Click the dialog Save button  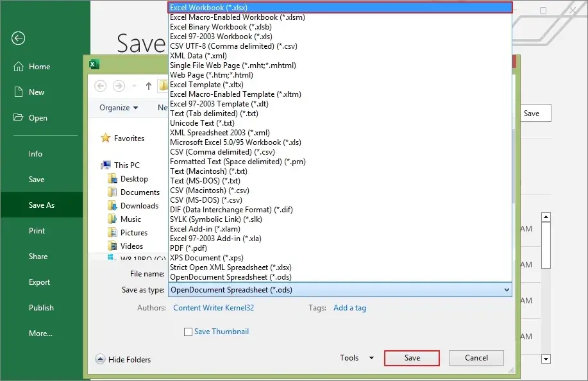coord(412,358)
